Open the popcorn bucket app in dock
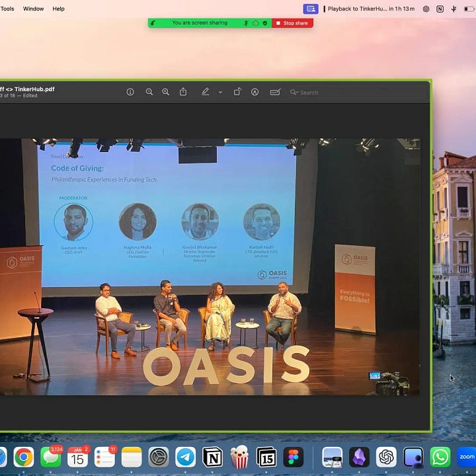 pos(239,457)
